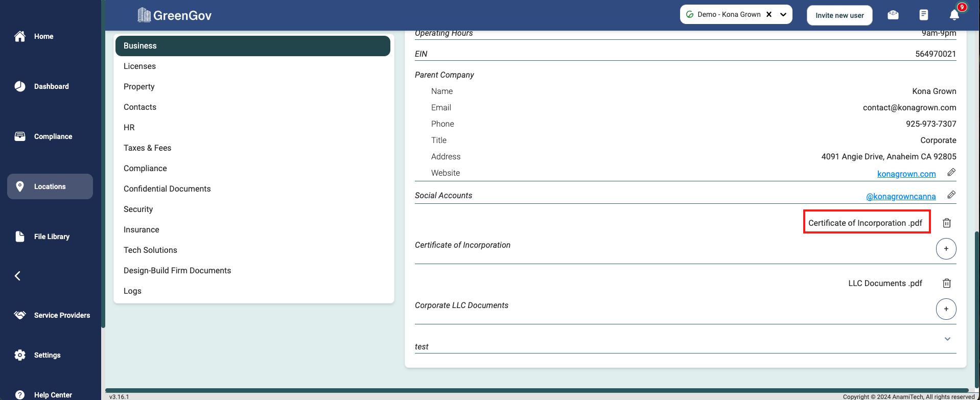Open Certificate of Incorporation .pdf file
980x400 pixels.
(865, 223)
